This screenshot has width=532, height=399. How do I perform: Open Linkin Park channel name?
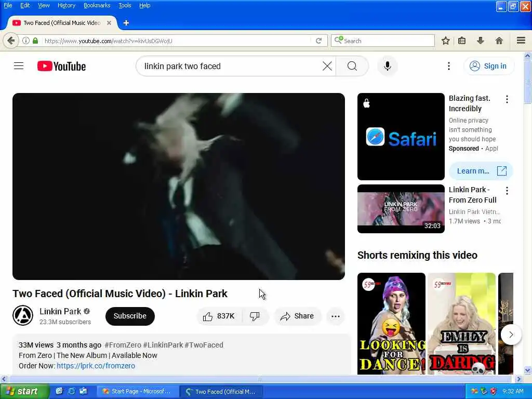(60, 312)
